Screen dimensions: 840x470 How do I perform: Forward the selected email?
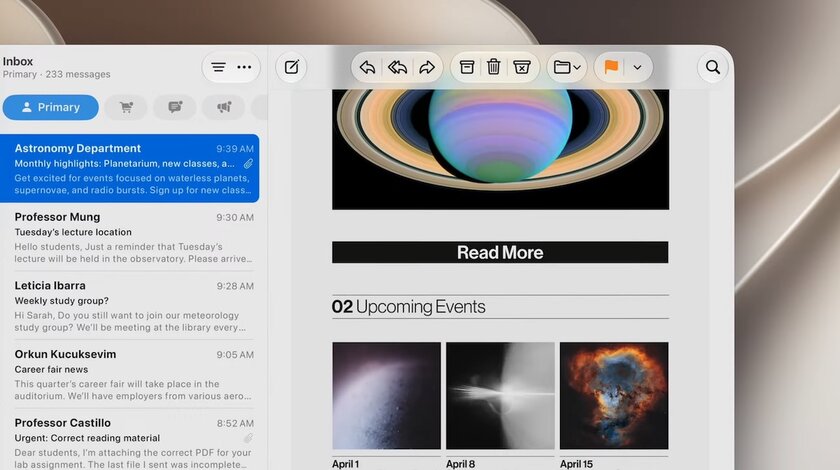click(x=427, y=67)
